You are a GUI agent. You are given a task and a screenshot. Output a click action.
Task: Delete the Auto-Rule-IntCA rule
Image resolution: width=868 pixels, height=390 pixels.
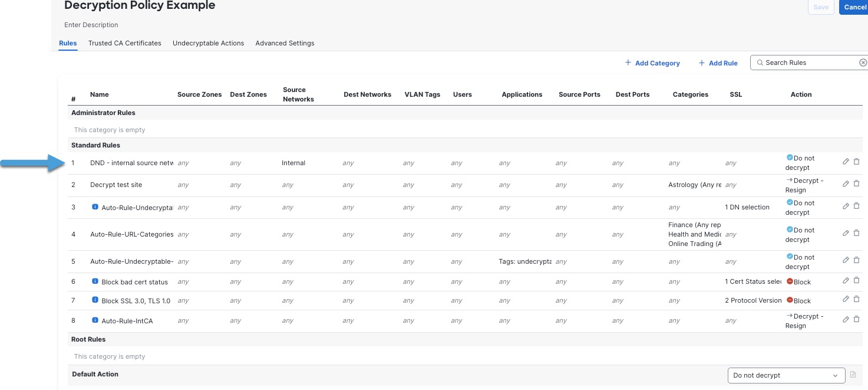856,320
